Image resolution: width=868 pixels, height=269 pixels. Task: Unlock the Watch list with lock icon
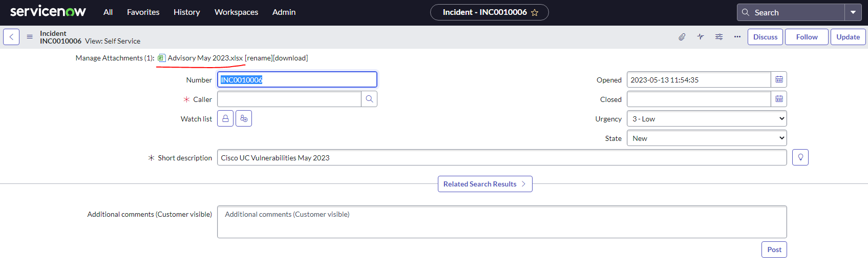tap(225, 118)
